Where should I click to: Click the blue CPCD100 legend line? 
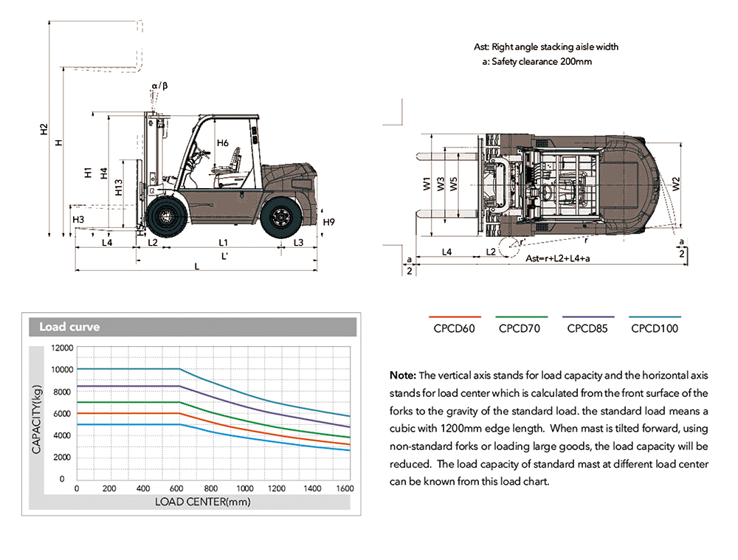[654, 316]
